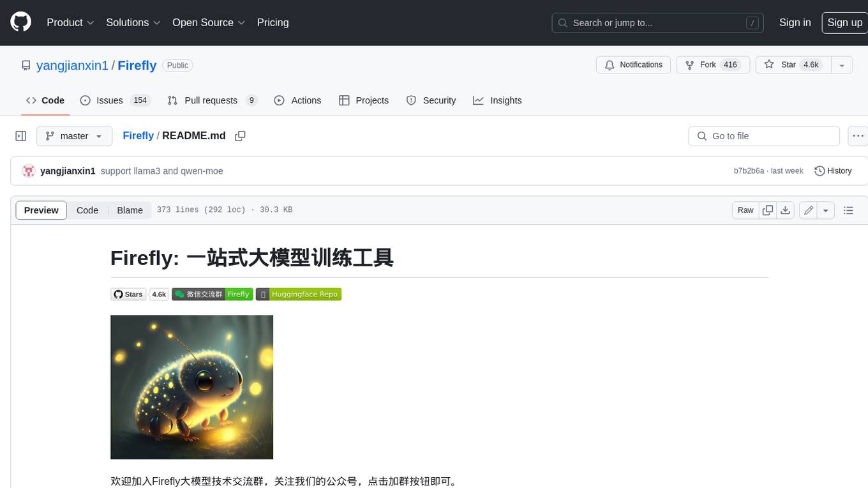Expand the Open Source menu
The height and width of the screenshot is (488, 868).
pos(209,22)
